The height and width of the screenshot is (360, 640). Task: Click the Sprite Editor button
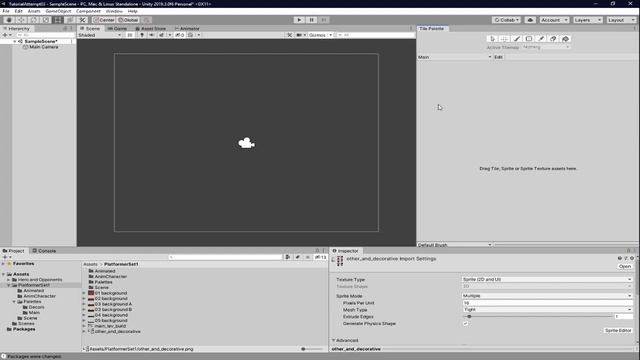pyautogui.click(x=618, y=330)
